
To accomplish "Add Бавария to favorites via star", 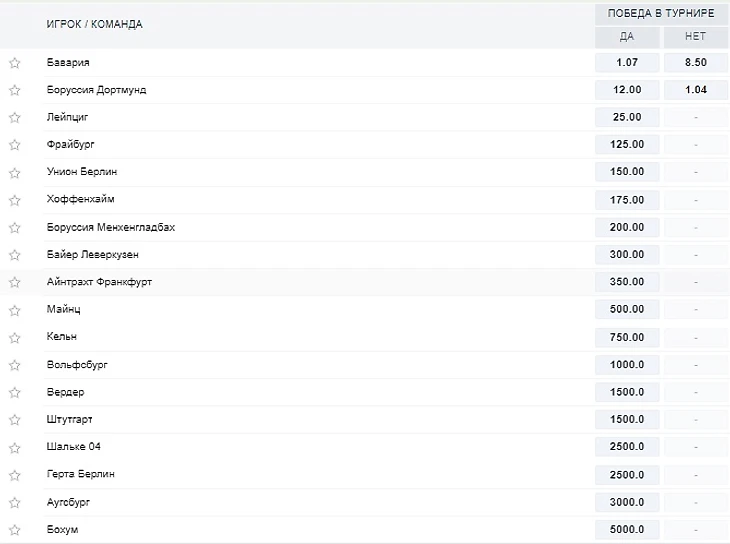I will pos(15,63).
